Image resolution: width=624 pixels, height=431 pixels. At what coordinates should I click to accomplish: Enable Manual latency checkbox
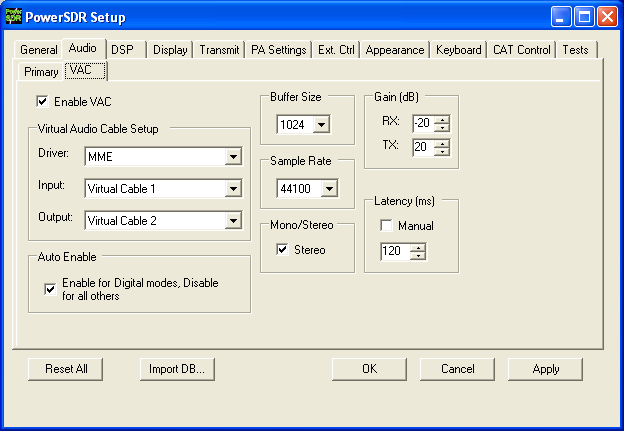point(386,226)
